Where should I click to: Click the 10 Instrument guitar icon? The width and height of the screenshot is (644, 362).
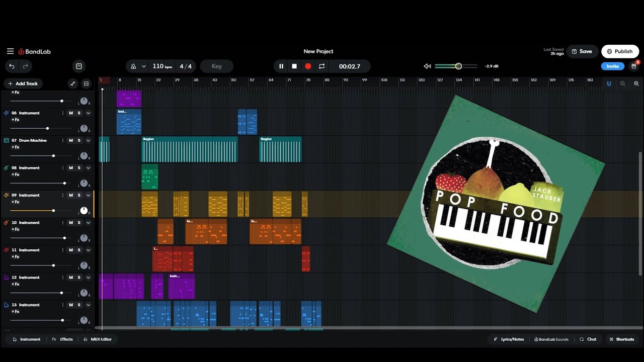pyautogui.click(x=7, y=223)
